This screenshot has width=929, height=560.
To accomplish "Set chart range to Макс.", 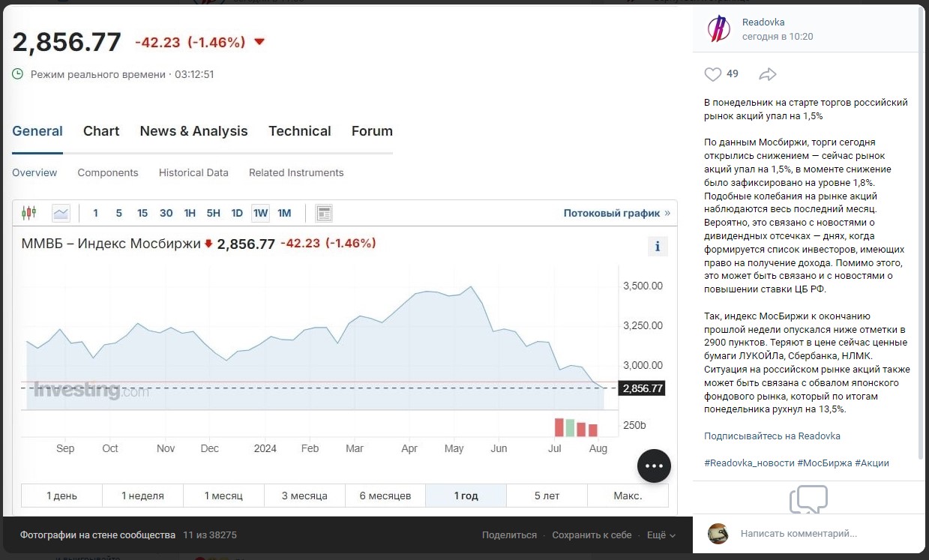I will 628,496.
